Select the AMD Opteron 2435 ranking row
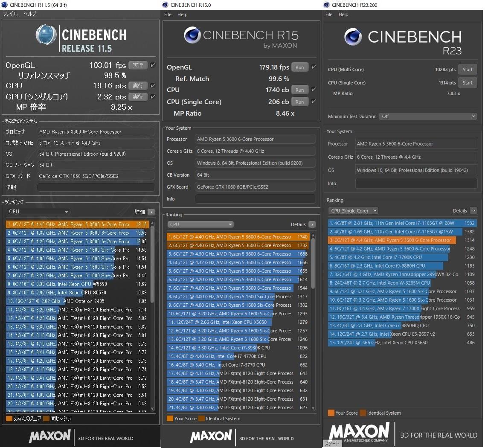Viewport: 488px width, 448px height. point(77,301)
